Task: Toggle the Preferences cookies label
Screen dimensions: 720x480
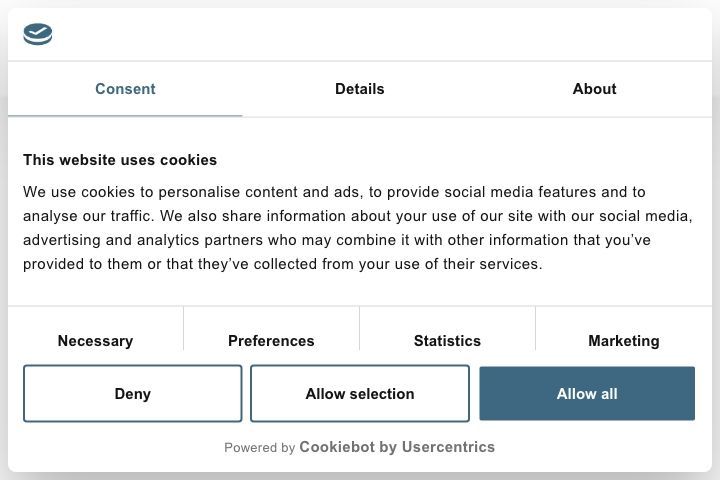Action: coord(271,341)
